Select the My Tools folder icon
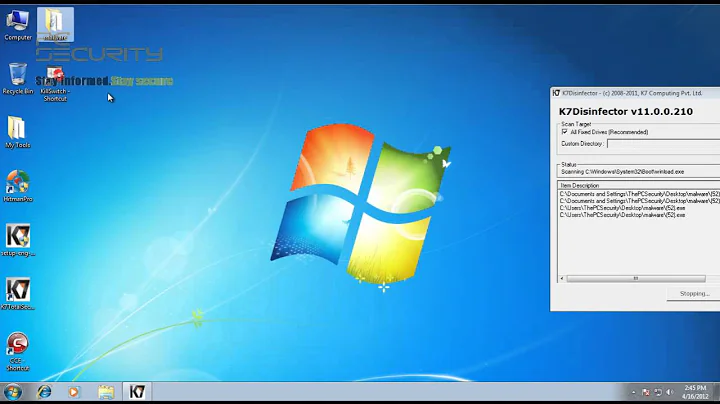Screen dimensions: 720x404 pos(17,132)
